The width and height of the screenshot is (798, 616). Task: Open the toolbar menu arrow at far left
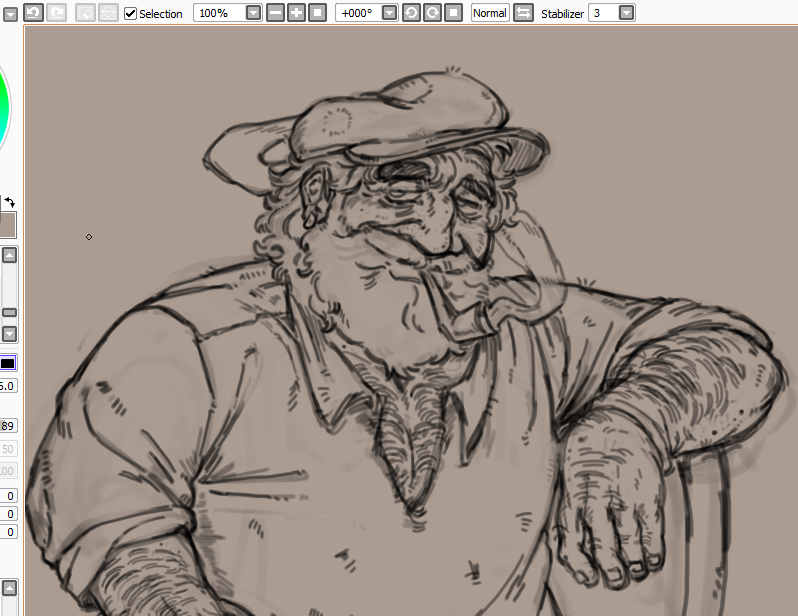9,13
